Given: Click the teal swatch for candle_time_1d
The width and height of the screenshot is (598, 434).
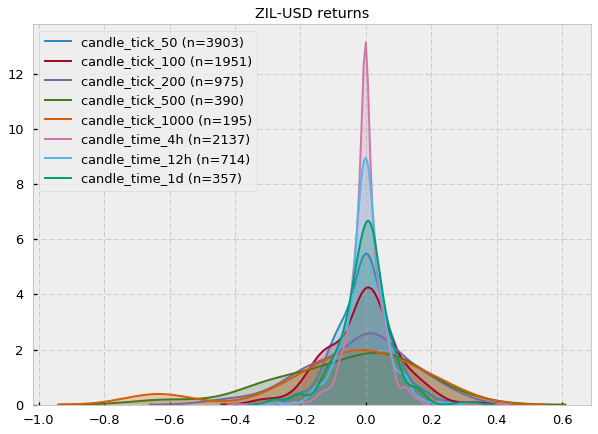Looking at the screenshot, I should [58, 178].
